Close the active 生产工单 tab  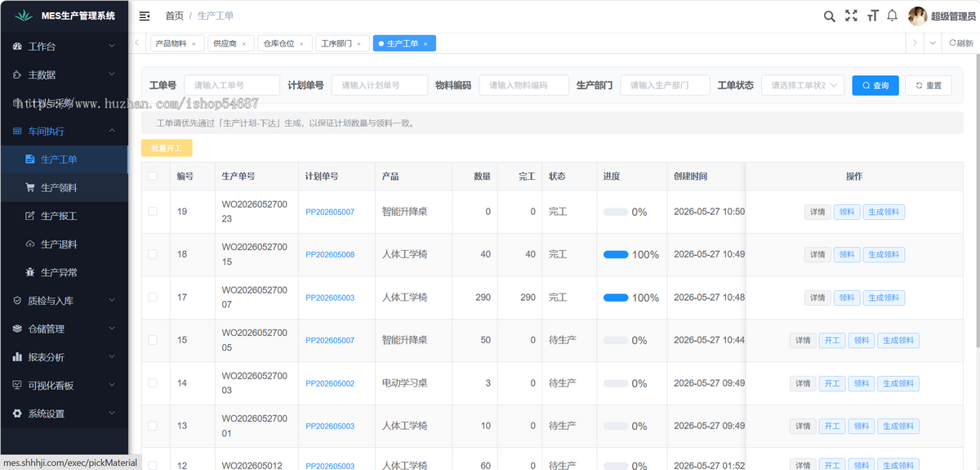[425, 43]
